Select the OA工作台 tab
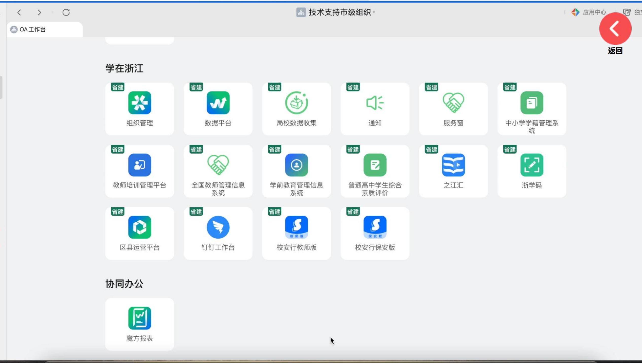The height and width of the screenshot is (364, 642). (x=45, y=29)
